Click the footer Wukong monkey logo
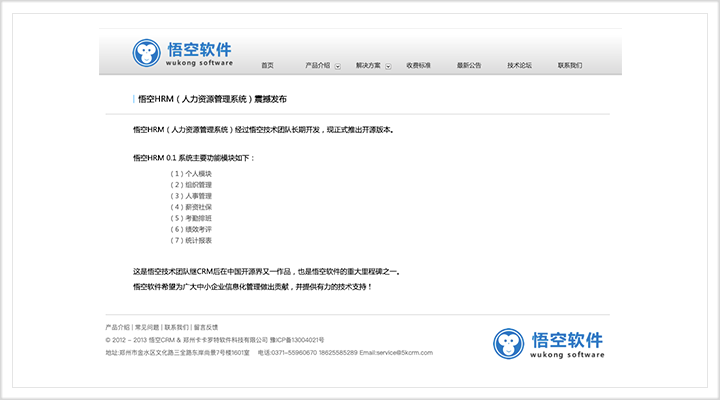 pos(507,343)
